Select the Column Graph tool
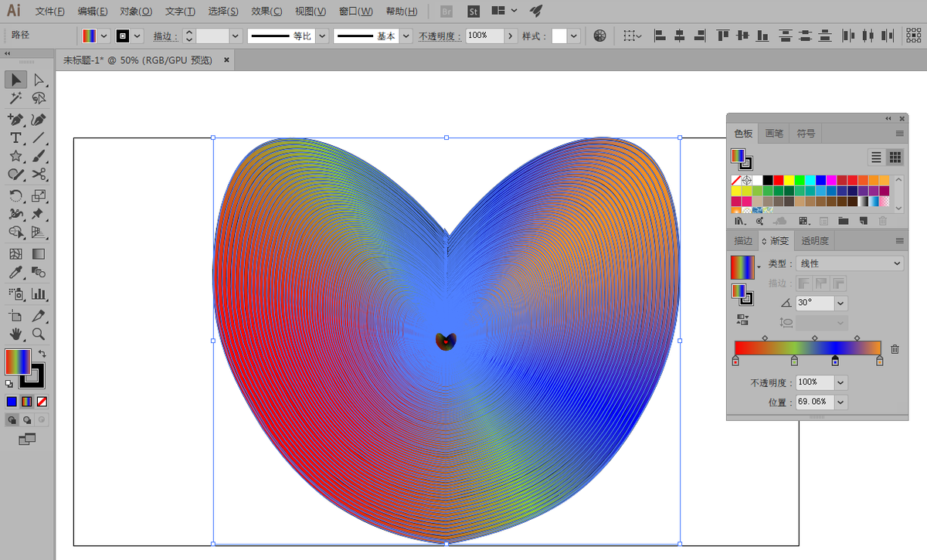The height and width of the screenshot is (560, 927). coord(39,294)
